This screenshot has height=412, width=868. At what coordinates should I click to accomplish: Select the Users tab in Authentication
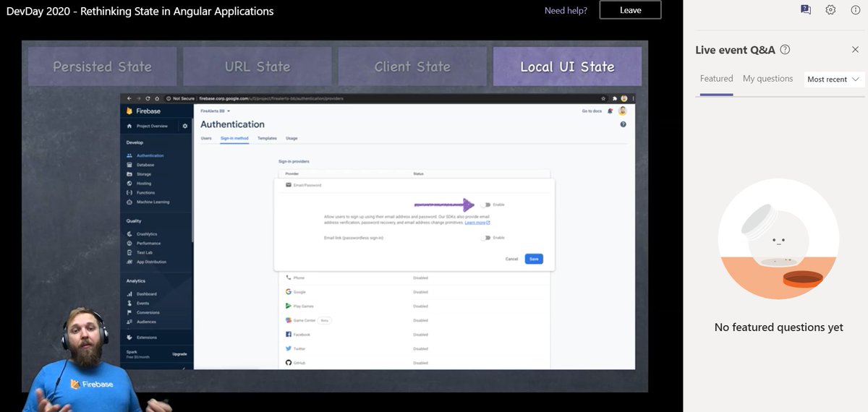[206, 138]
